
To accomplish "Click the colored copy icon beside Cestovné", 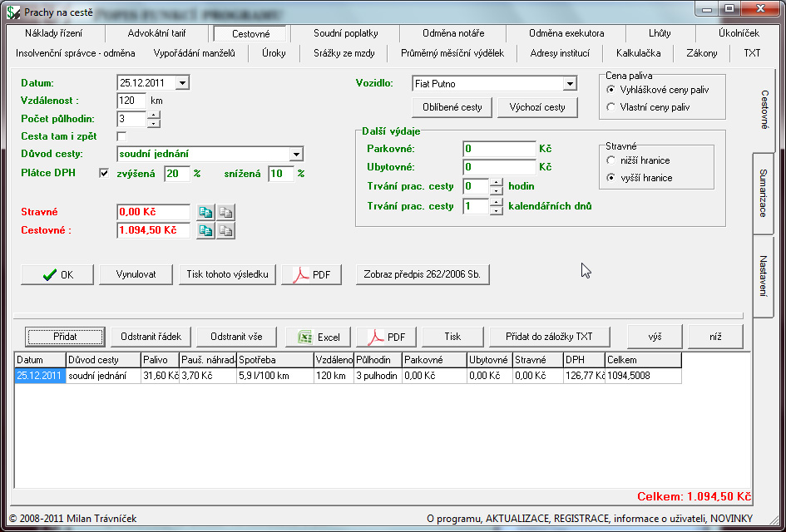I will coord(205,230).
